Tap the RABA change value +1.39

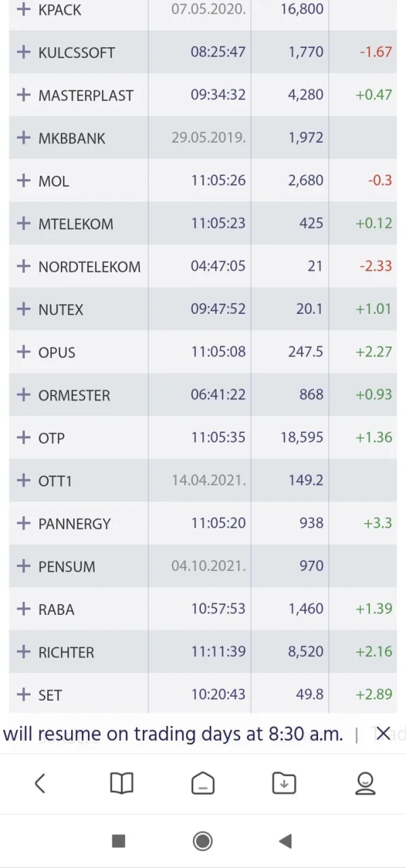click(374, 609)
